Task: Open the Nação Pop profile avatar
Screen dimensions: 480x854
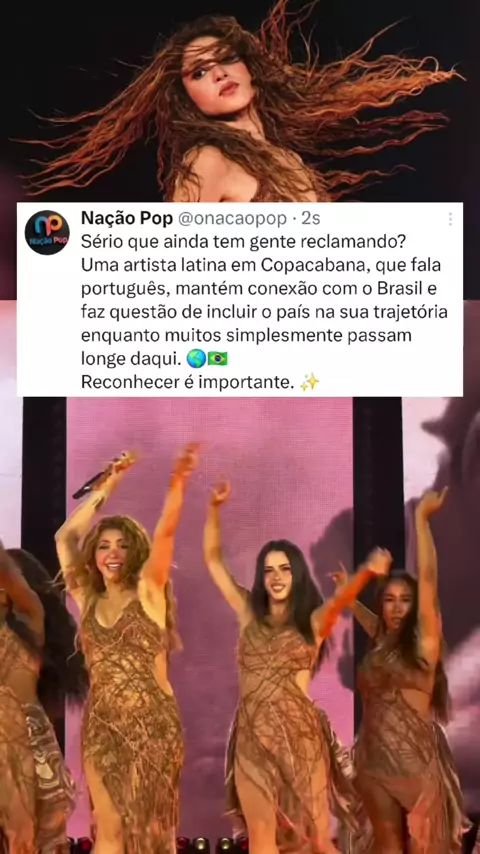Action: click(x=47, y=233)
